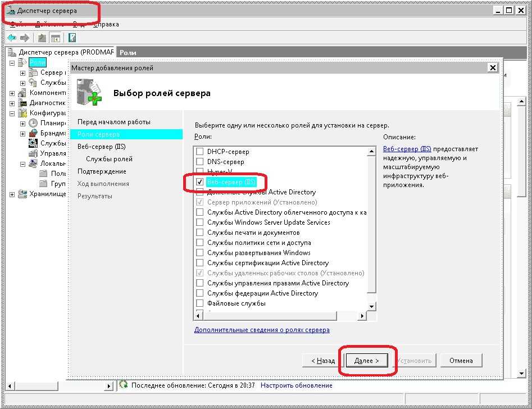
Task: Click the Брандмауэр firewall icon in tree
Action: tap(33, 133)
